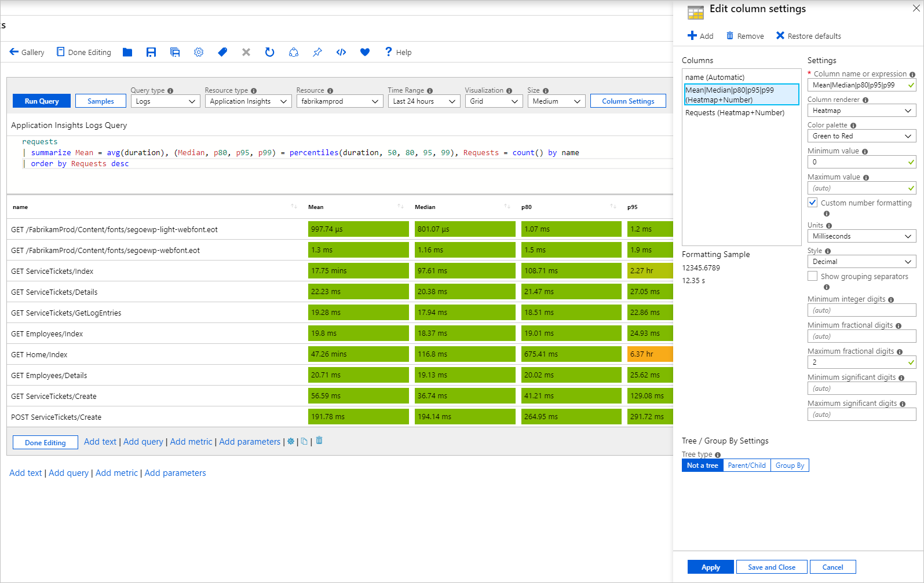924x583 pixels.
Task: Uncheck Custom number formatting checkbox
Action: [813, 203]
